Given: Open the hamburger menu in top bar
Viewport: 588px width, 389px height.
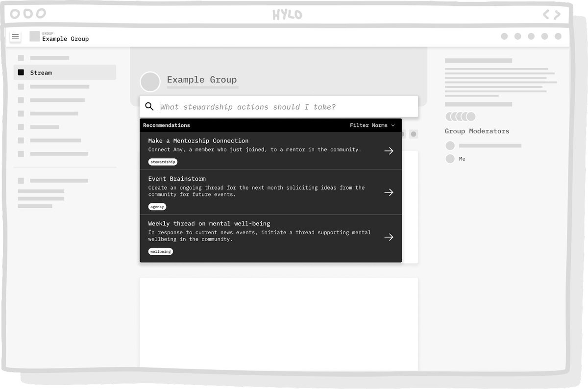Looking at the screenshot, I should [x=15, y=36].
